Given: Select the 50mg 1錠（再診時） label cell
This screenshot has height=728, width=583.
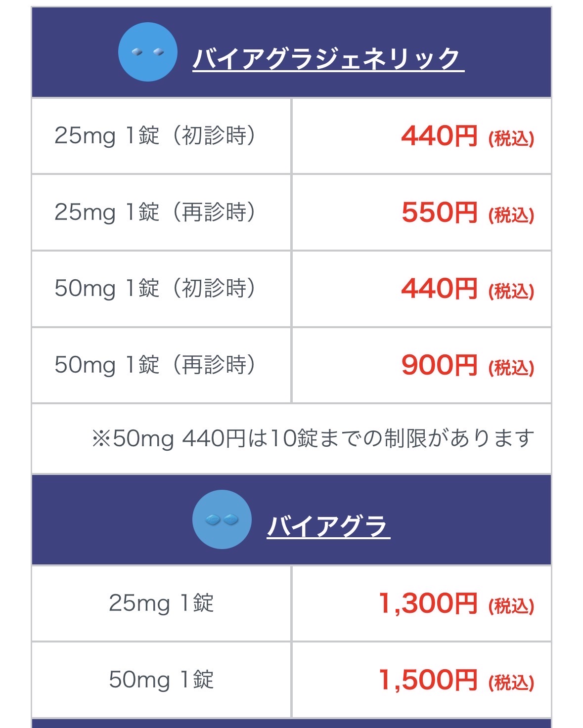Looking at the screenshot, I should (x=155, y=365).
